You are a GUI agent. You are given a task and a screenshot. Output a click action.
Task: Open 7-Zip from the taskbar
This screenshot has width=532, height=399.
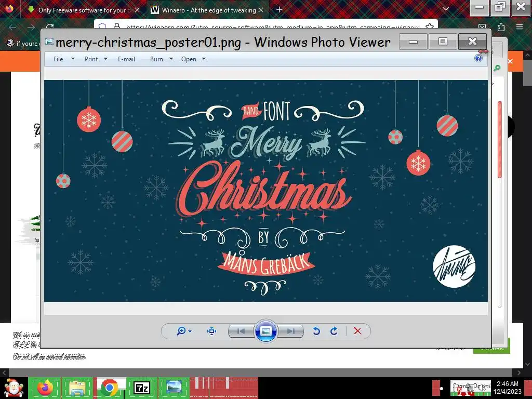(142, 388)
